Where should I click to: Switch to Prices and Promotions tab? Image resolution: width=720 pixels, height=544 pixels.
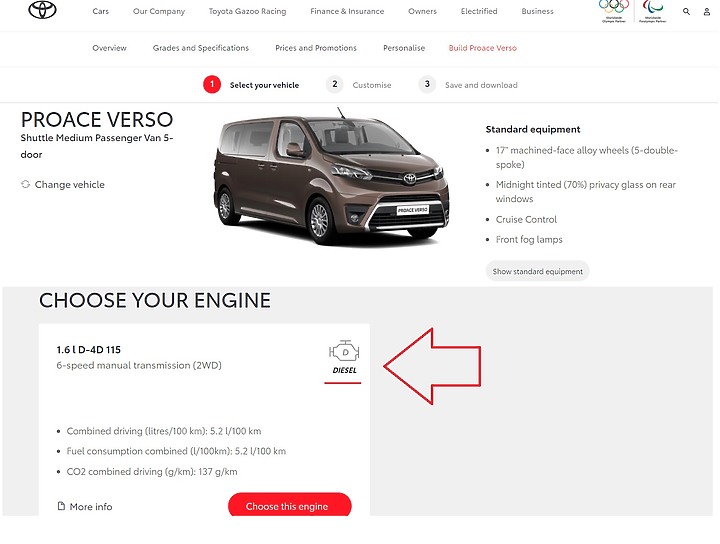coord(316,48)
